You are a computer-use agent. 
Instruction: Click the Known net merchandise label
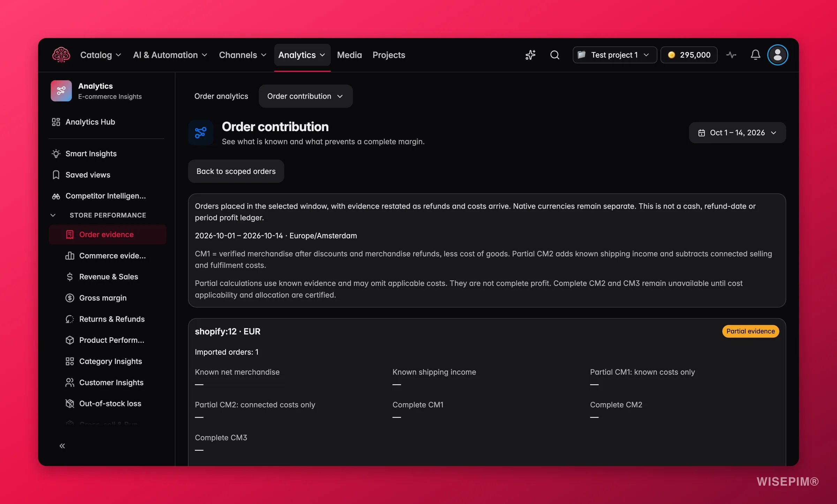pos(237,372)
